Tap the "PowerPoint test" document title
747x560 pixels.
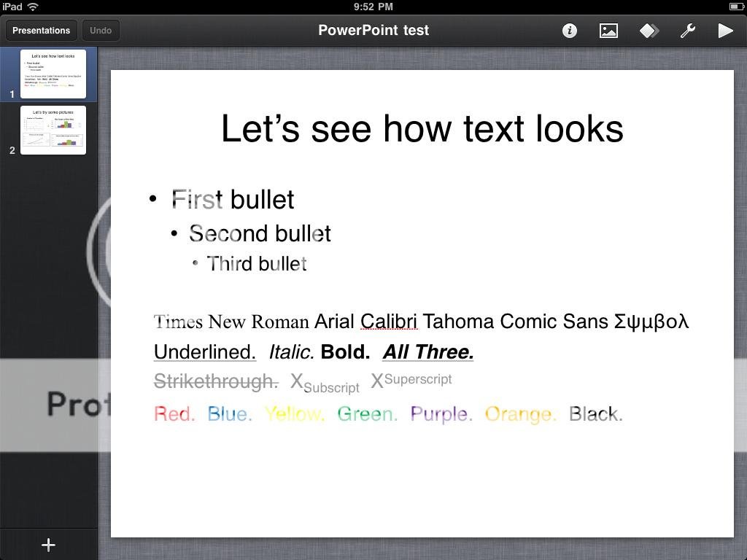(373, 31)
